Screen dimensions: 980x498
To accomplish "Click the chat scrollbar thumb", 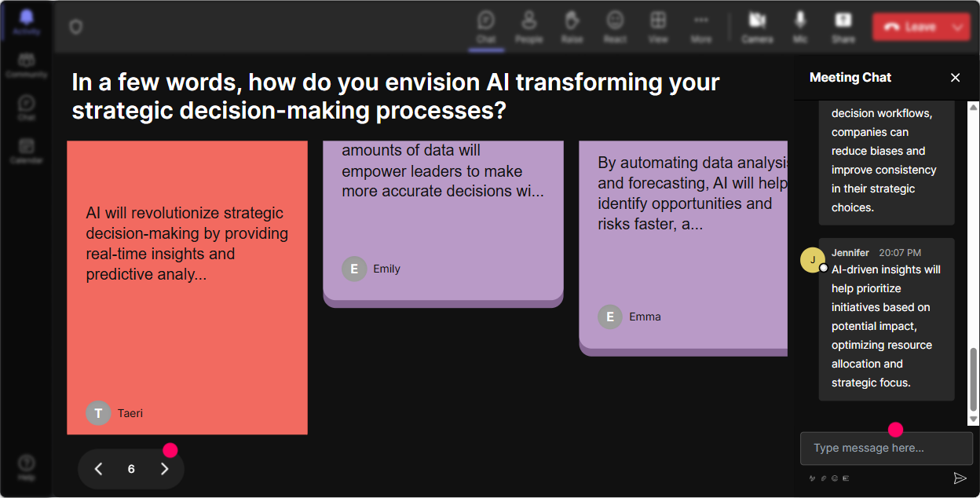I will (x=974, y=380).
